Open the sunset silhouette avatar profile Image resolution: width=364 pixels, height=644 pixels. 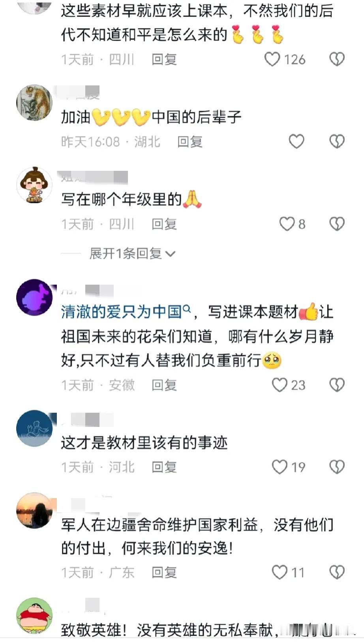[x=34, y=510]
